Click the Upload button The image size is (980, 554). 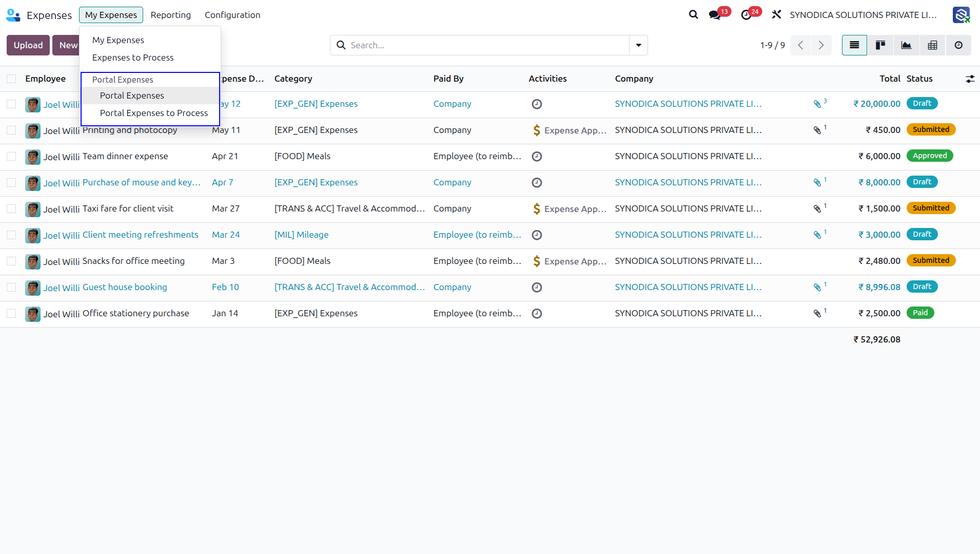pos(28,45)
